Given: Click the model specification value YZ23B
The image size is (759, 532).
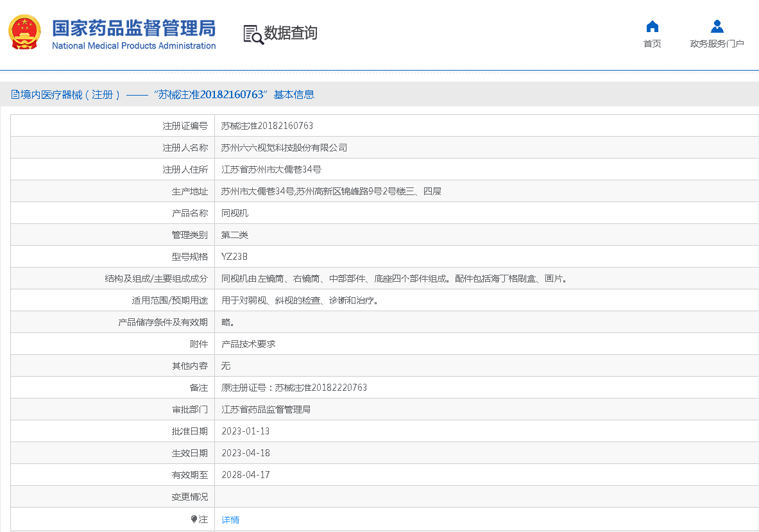Looking at the screenshot, I should click(x=234, y=257).
